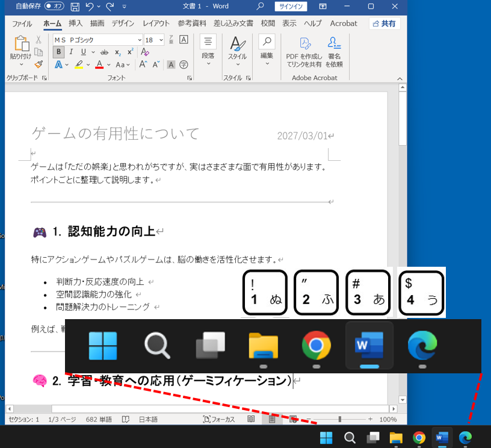
Task: Switch to the デザイン tab
Action: (x=123, y=23)
